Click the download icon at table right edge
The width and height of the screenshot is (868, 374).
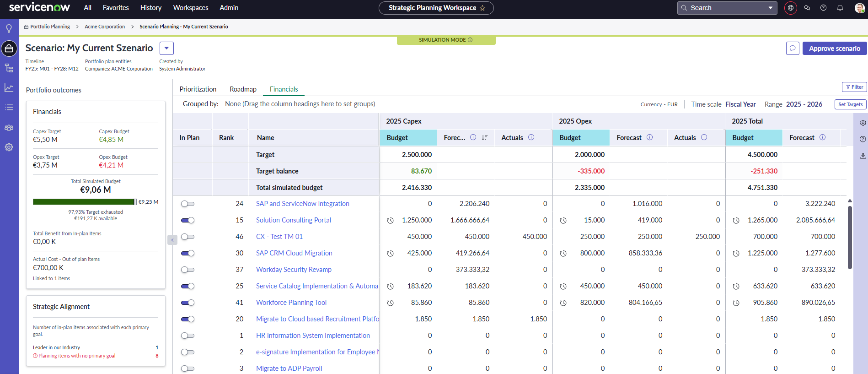863,156
